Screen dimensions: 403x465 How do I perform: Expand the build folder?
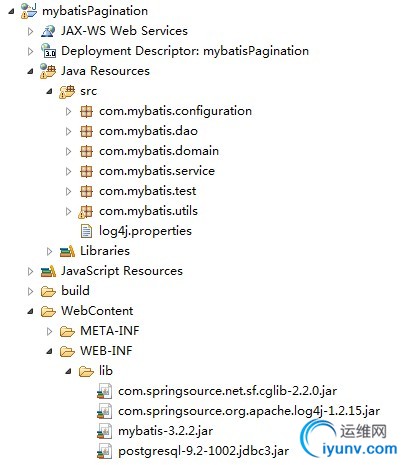click(x=30, y=291)
